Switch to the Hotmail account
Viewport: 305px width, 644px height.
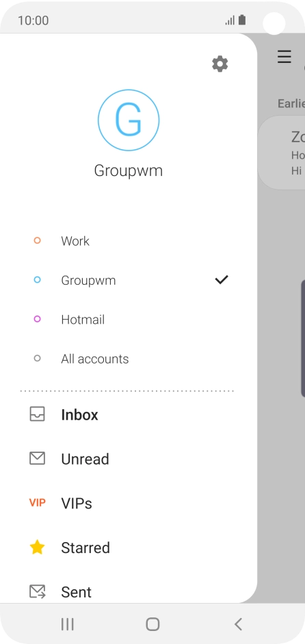click(129, 320)
